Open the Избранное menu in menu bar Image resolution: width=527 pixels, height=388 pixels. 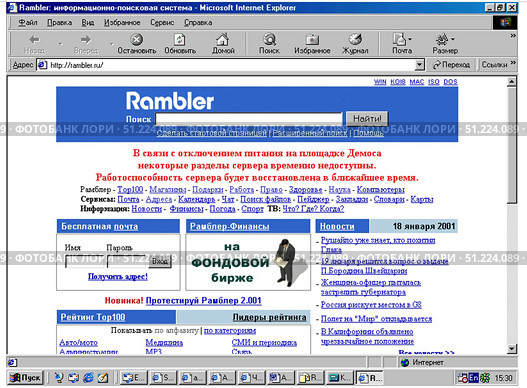[x=122, y=23]
